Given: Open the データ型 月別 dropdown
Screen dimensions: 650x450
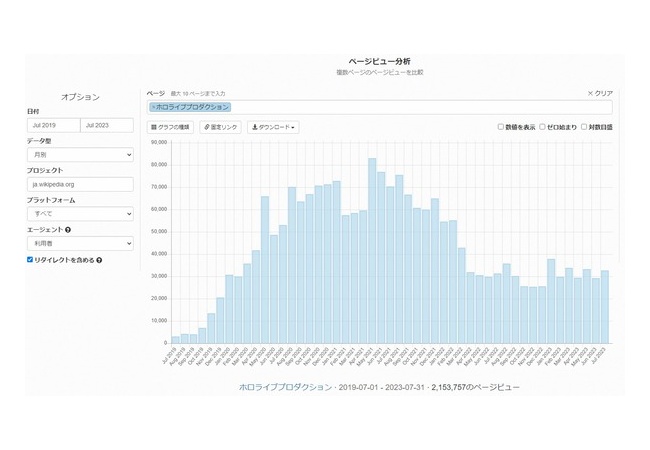Looking at the screenshot, I should click(x=80, y=155).
